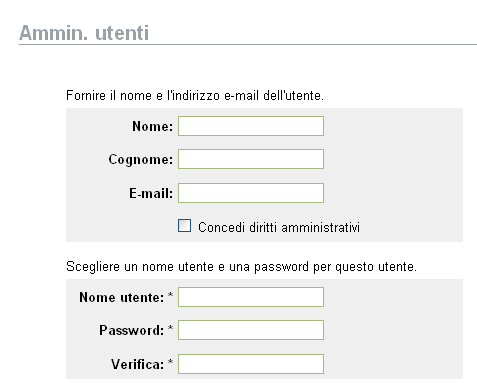
Task: Click the required asterisk beside Nome utente
Action: tap(170, 295)
